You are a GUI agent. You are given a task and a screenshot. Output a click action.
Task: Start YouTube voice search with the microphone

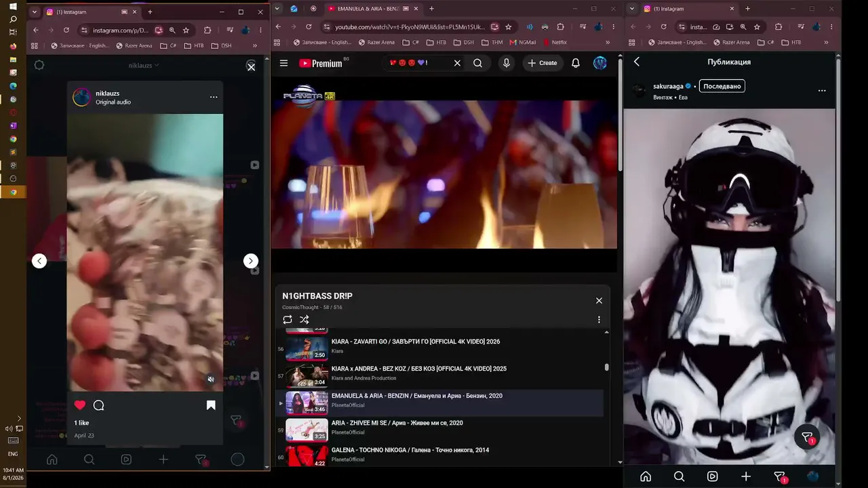coord(506,63)
